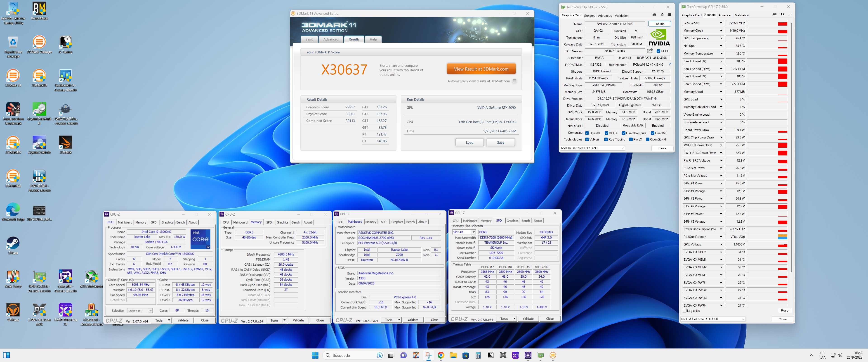The height and width of the screenshot is (362, 868).
Task: Open Microsoft Edge desktop icon
Action: click(13, 212)
